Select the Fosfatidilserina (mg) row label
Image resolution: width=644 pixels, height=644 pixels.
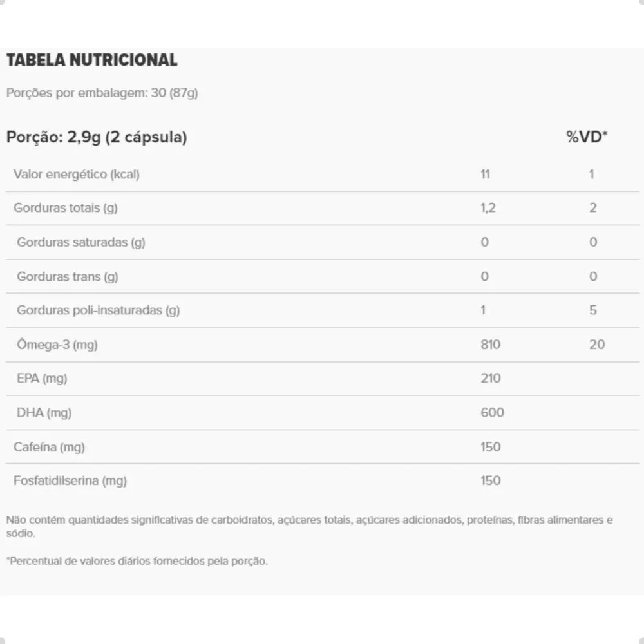coord(70,480)
